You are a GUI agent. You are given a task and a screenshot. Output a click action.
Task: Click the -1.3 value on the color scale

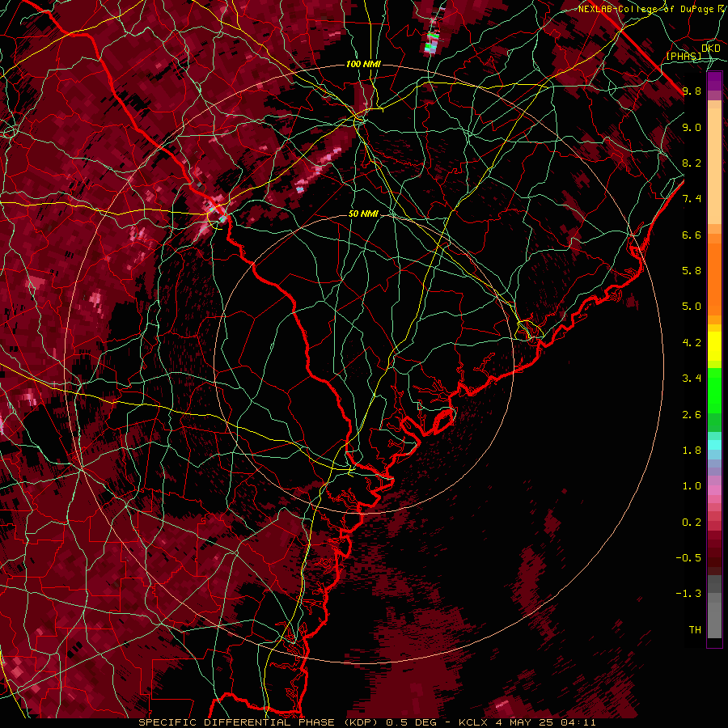(x=688, y=594)
